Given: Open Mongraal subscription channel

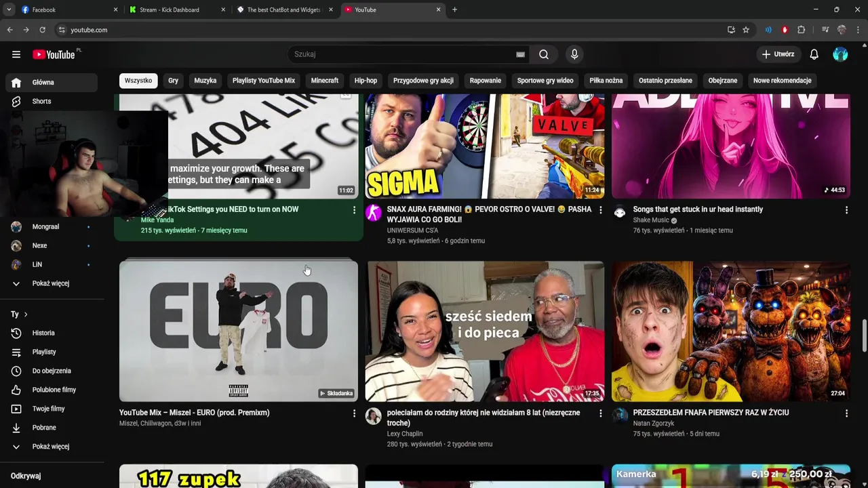Looking at the screenshot, I should click(52, 226).
